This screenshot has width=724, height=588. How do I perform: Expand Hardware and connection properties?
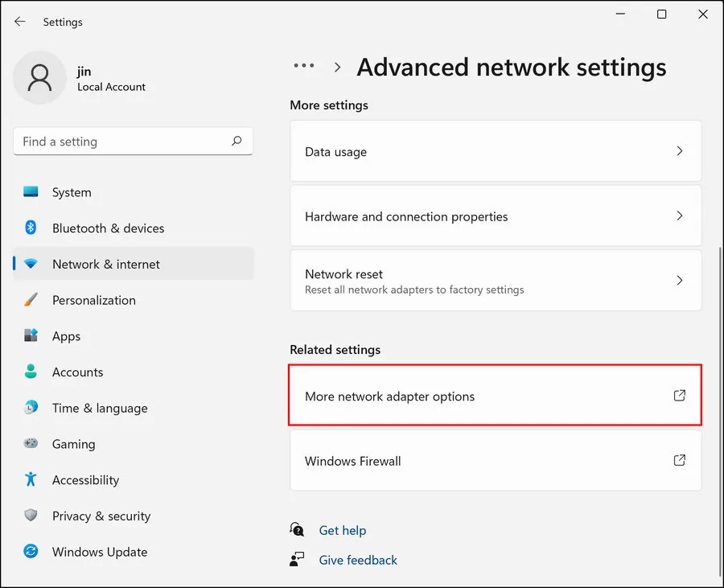tap(495, 216)
